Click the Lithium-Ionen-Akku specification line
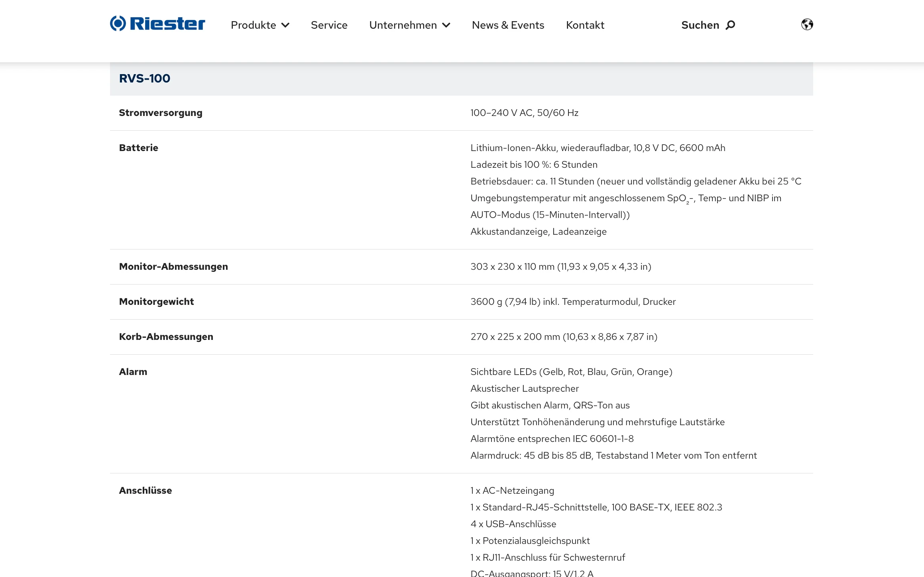The image size is (924, 577). (598, 148)
